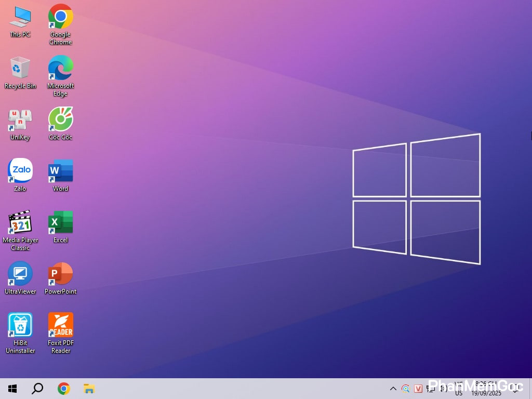The width and height of the screenshot is (532, 399).
Task: Click the Foxit PDF Reader shortcut
Action: tap(60, 325)
